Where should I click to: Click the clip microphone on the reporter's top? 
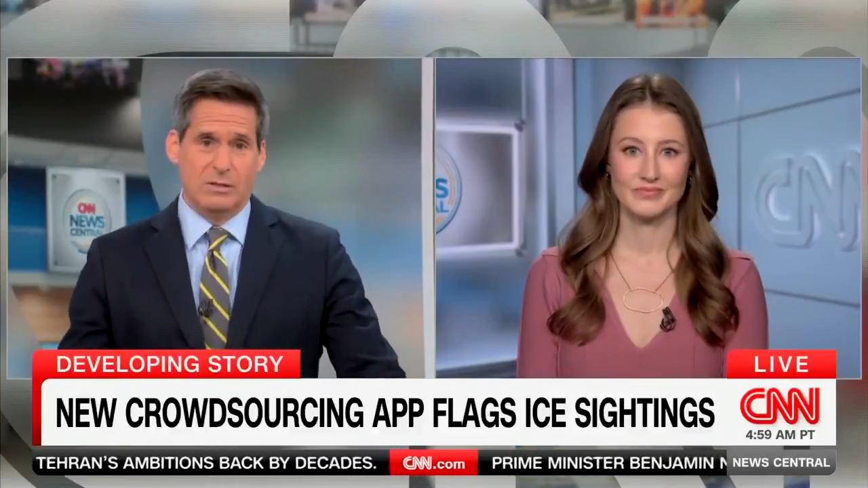(x=667, y=319)
